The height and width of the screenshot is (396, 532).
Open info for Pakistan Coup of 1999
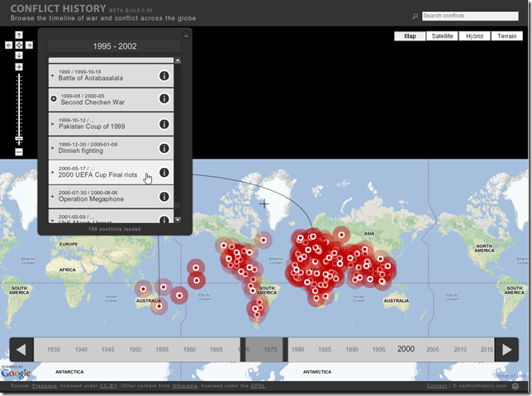pyautogui.click(x=164, y=124)
